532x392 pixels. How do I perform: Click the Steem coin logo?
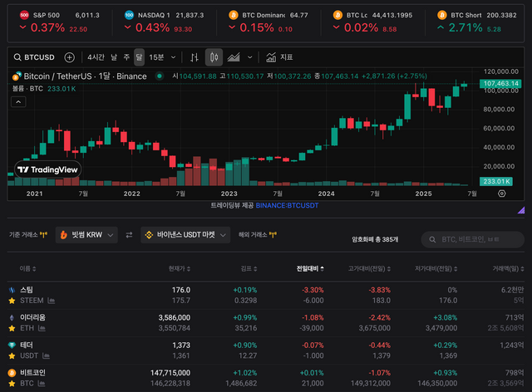(x=12, y=290)
